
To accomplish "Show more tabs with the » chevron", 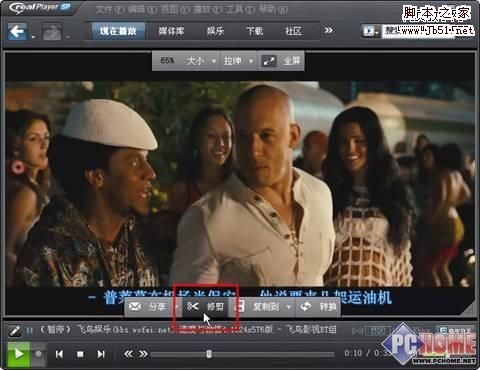I will (328, 30).
